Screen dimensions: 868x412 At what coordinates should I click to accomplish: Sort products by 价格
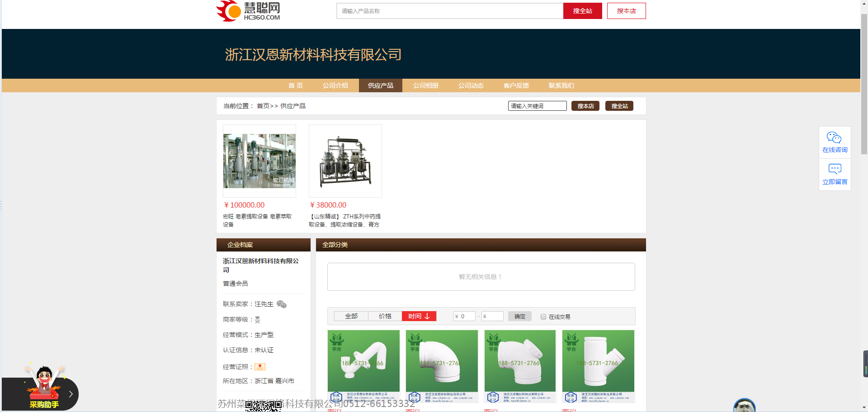coord(385,316)
